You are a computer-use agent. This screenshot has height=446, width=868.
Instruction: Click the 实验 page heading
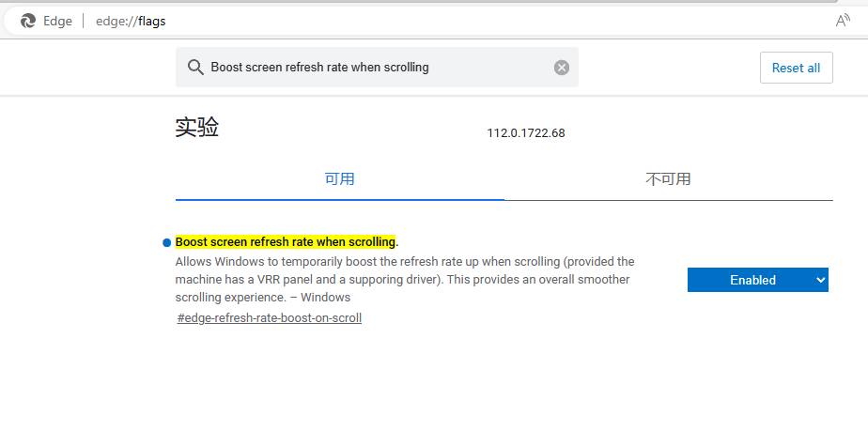click(197, 128)
